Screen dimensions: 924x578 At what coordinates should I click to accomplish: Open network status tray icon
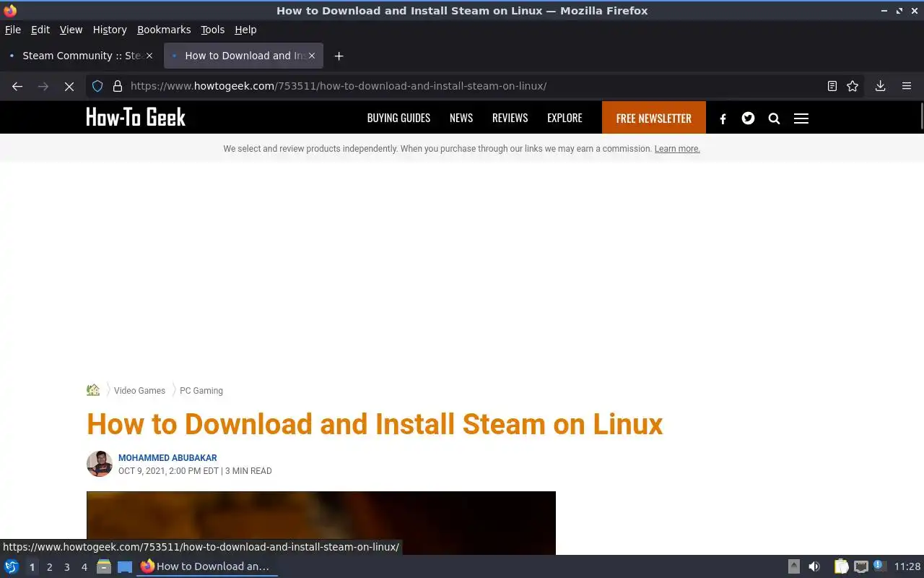(x=860, y=566)
